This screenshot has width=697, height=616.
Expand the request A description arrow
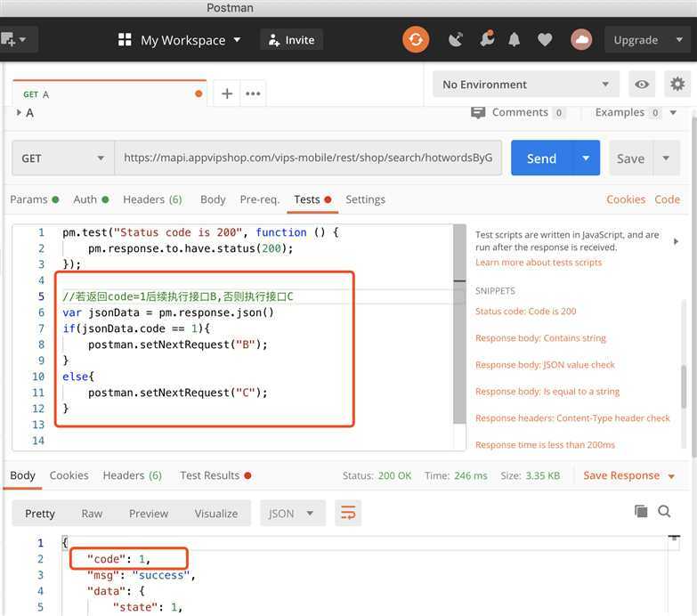pos(19,112)
